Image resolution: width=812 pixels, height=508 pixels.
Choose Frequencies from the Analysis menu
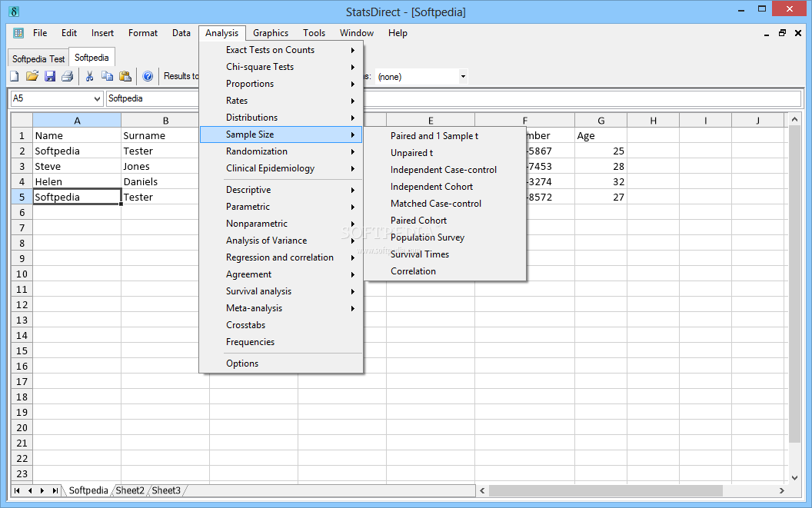click(x=281, y=342)
